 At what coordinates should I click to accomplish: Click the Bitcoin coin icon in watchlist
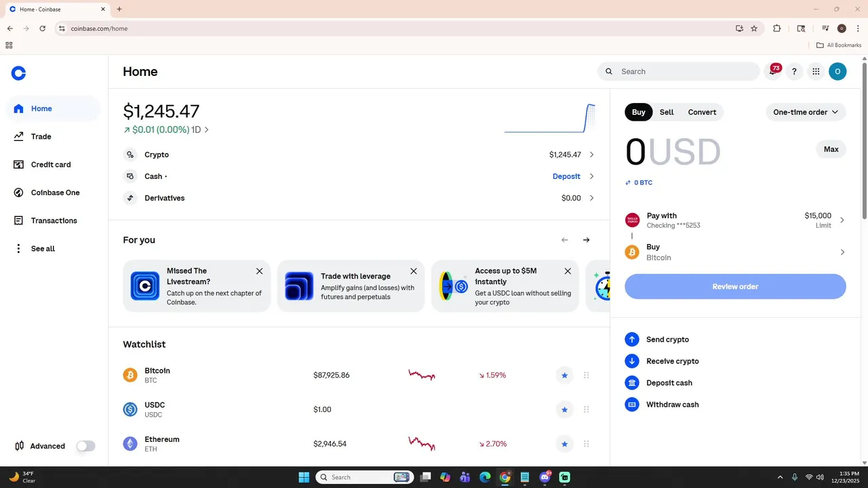(x=130, y=375)
